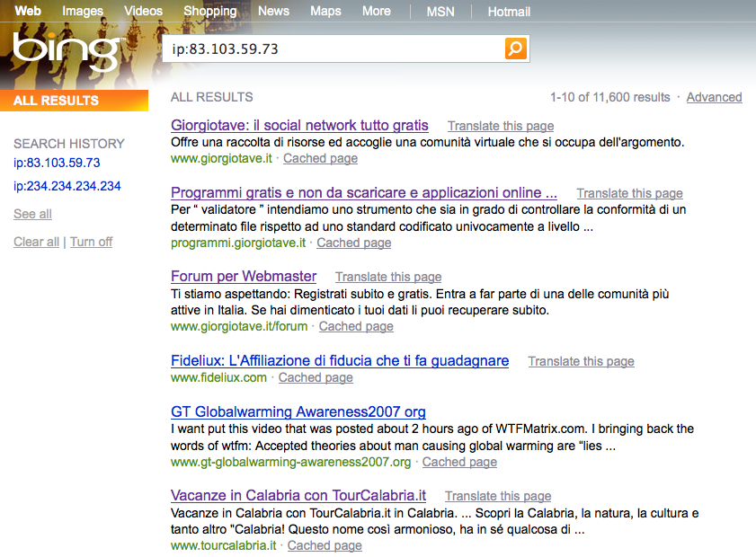
Task: Open the Shopping tab
Action: (x=210, y=11)
